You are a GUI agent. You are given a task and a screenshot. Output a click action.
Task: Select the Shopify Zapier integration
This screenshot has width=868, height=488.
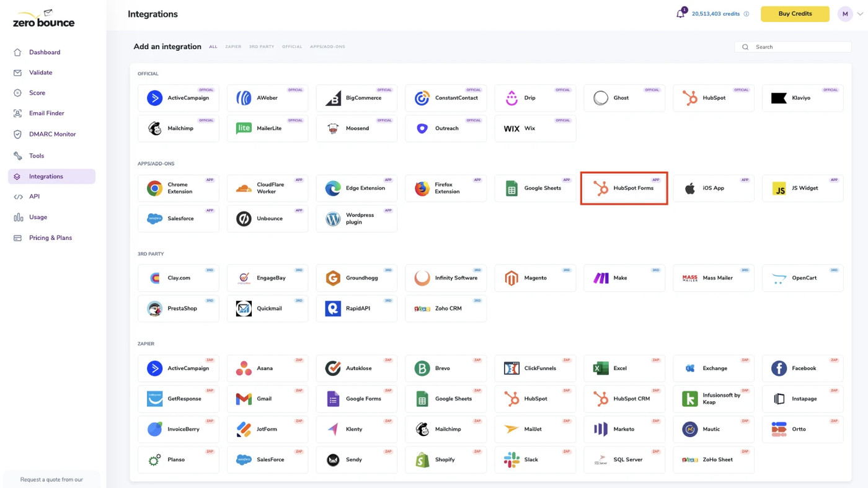(x=445, y=459)
